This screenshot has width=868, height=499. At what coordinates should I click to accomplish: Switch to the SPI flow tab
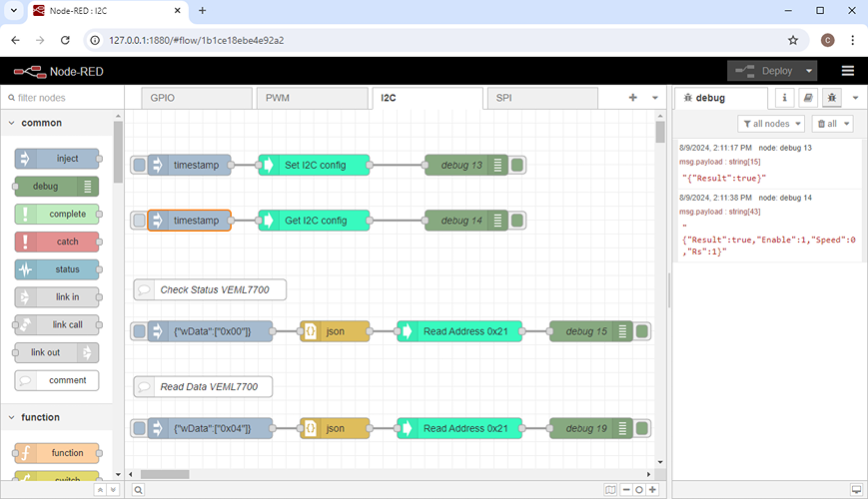pos(540,99)
